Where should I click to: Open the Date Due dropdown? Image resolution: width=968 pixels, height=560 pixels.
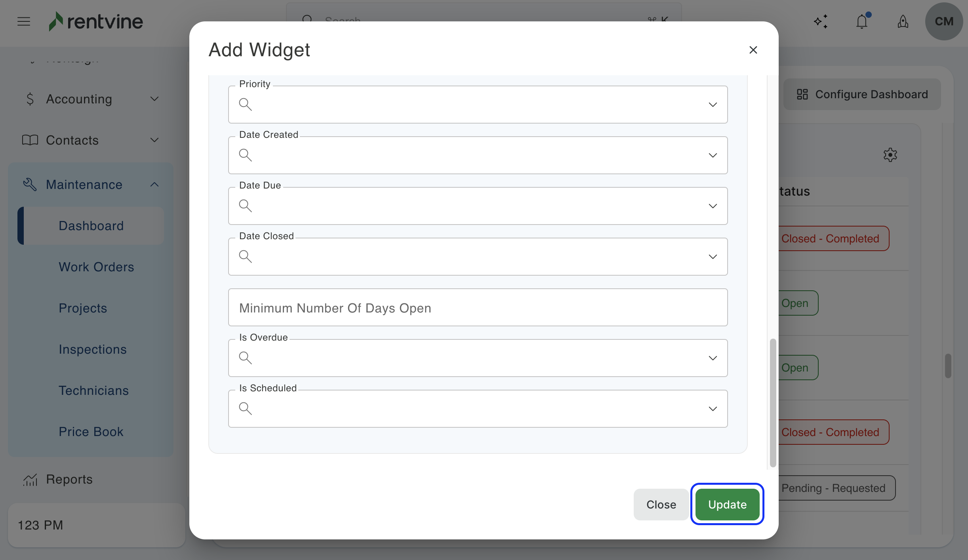click(477, 206)
